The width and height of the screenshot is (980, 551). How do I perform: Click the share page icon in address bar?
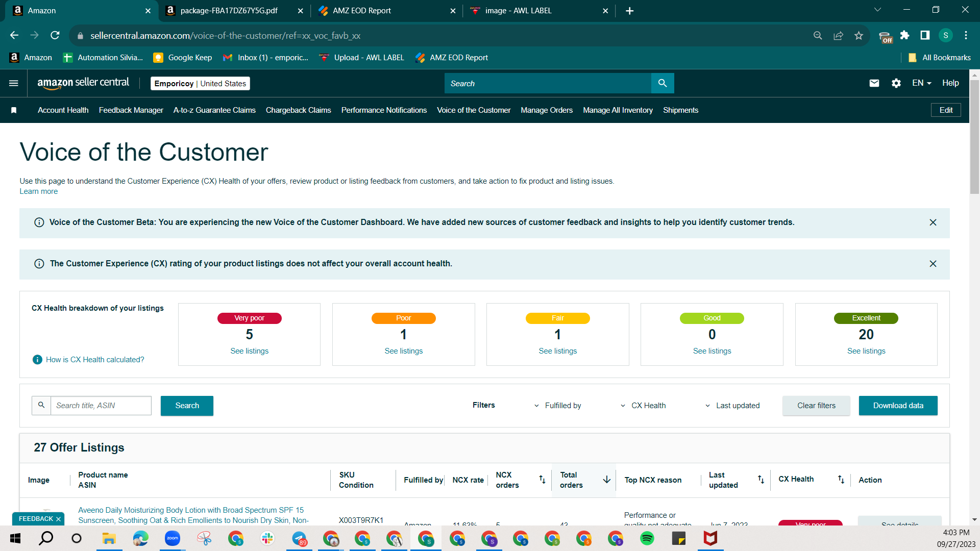(x=838, y=35)
